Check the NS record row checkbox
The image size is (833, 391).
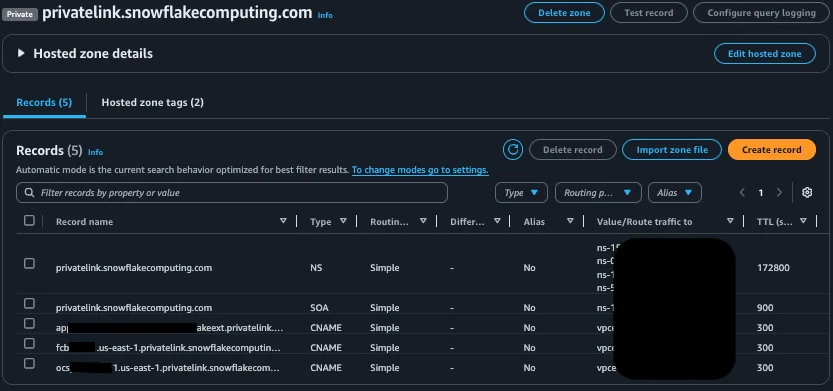[x=29, y=264]
